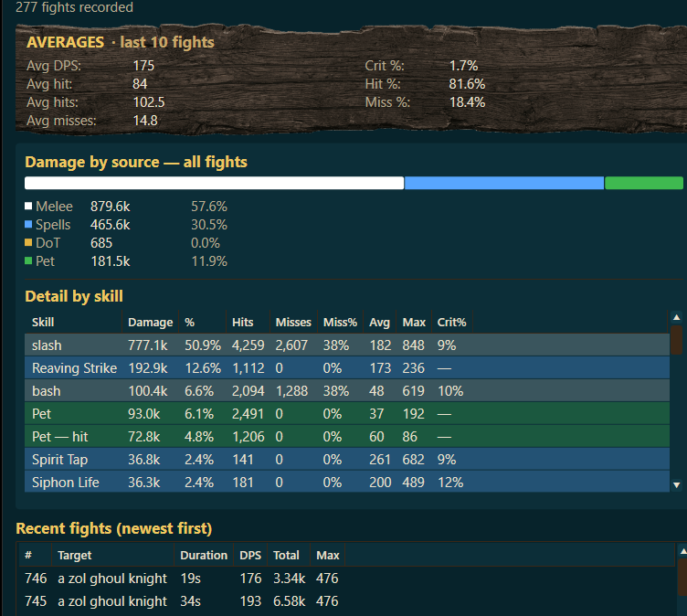This screenshot has height=616, width=687.
Task: Click the Recent fights (newest first) heading
Action: coord(114,528)
